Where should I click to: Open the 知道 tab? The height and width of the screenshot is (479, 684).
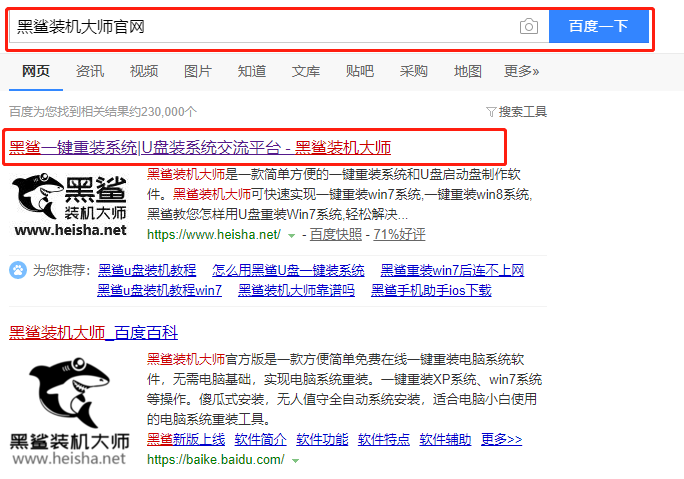tap(252, 71)
